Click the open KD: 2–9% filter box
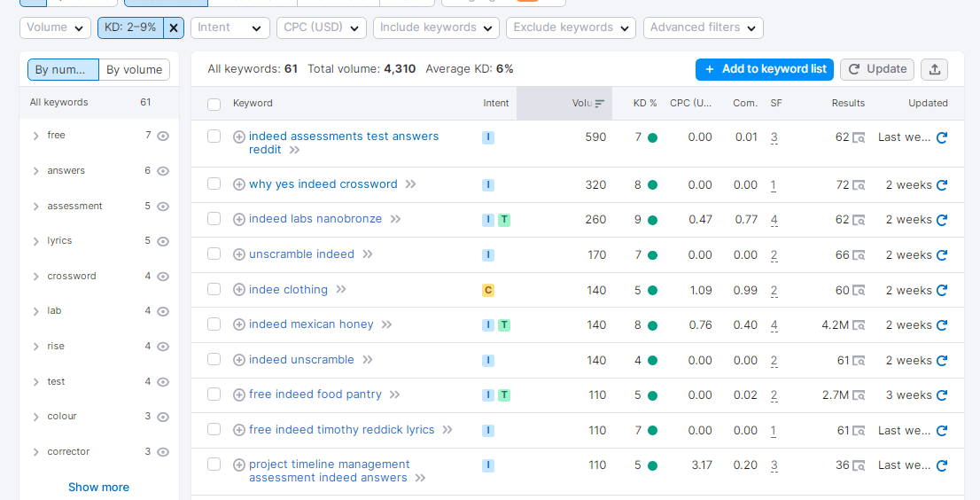Viewport: 980px width, 500px height. click(x=130, y=27)
